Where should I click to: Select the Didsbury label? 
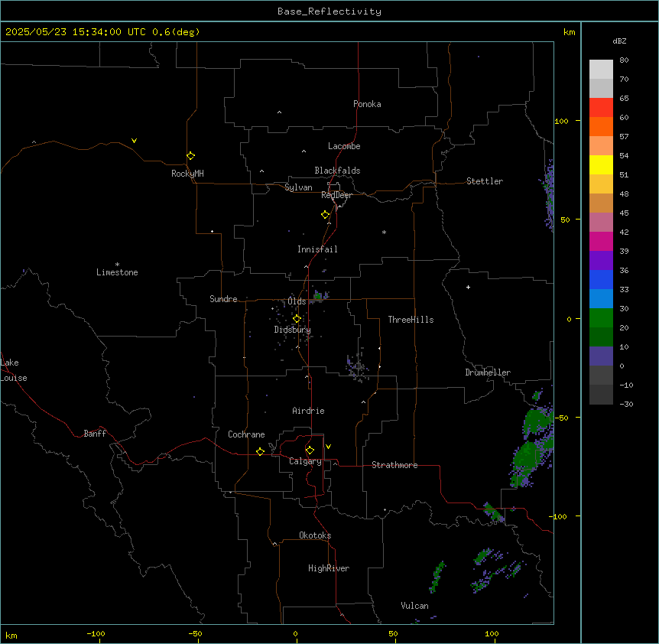click(293, 330)
